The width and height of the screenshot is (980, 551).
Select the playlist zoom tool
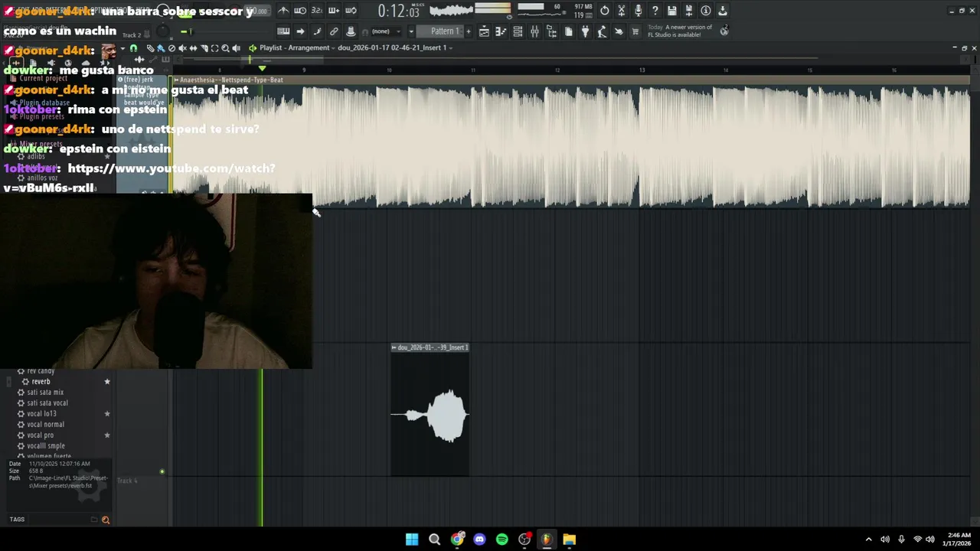[x=225, y=47]
